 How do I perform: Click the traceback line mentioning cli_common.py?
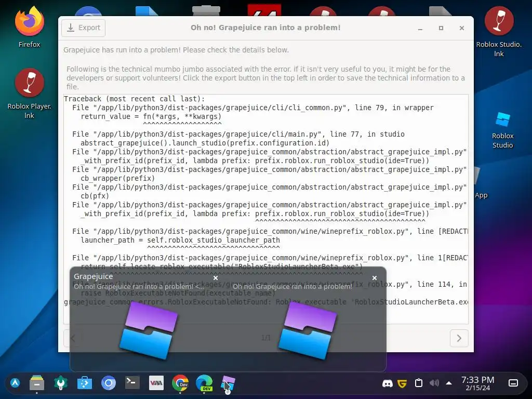[x=253, y=108]
